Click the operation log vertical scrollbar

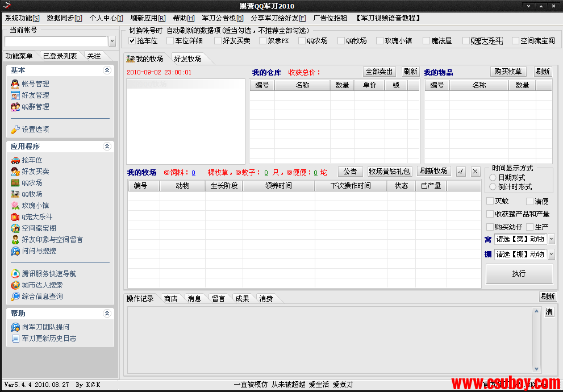[536, 340]
